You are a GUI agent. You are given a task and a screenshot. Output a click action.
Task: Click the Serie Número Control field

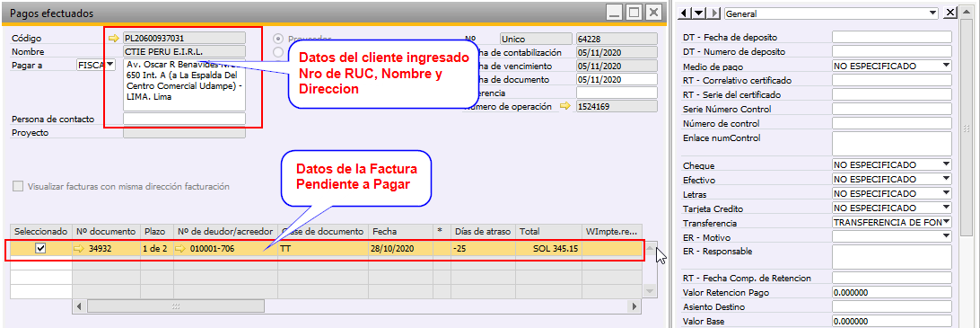(892, 109)
